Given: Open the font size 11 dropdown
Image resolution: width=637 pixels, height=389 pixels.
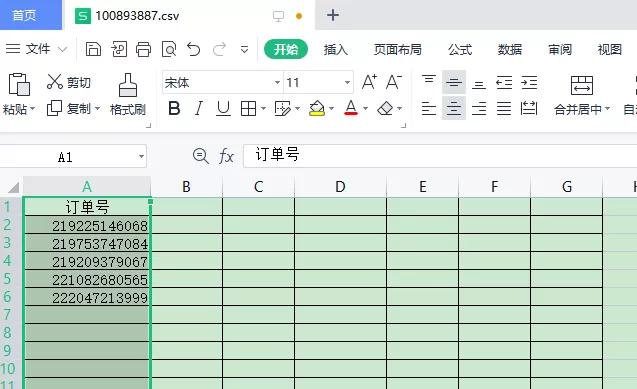Looking at the screenshot, I should click(x=347, y=82).
